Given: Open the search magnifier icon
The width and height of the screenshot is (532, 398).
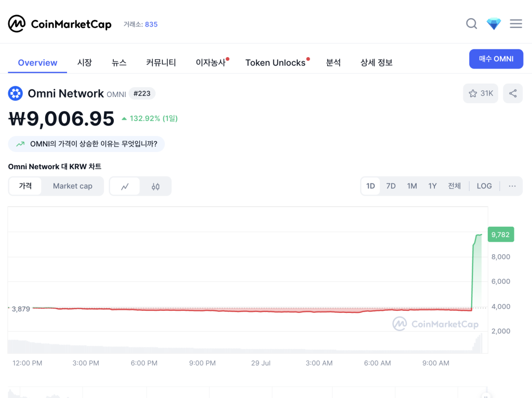Looking at the screenshot, I should click(x=471, y=24).
